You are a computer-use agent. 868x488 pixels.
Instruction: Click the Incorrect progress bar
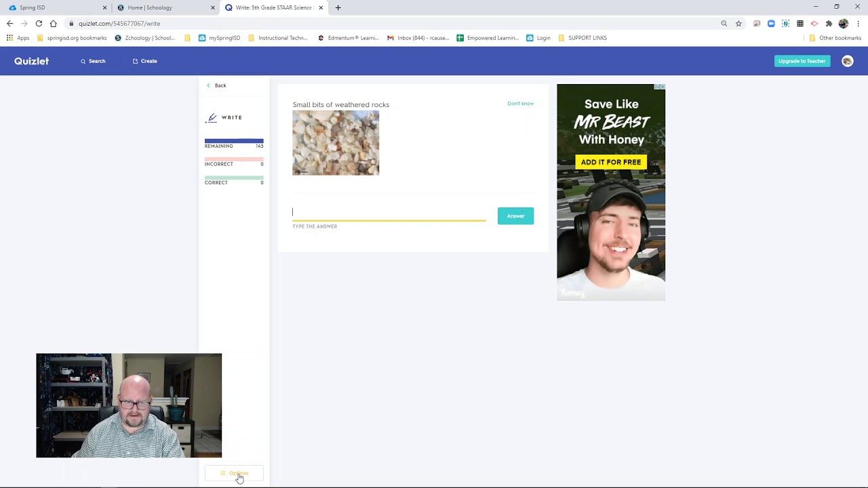pyautogui.click(x=234, y=159)
